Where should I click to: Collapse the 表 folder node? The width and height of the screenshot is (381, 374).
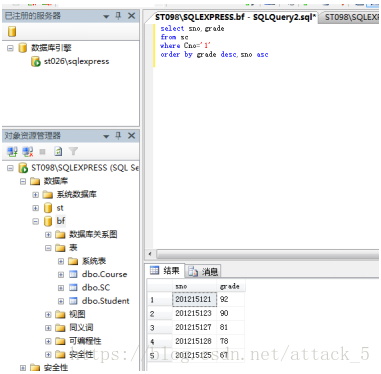(48, 248)
